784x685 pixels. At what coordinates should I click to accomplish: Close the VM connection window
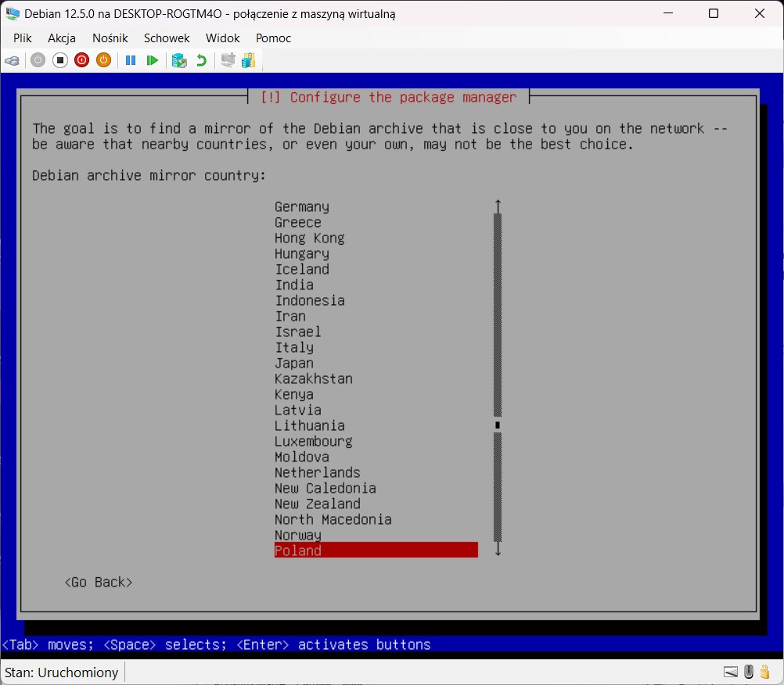click(760, 13)
